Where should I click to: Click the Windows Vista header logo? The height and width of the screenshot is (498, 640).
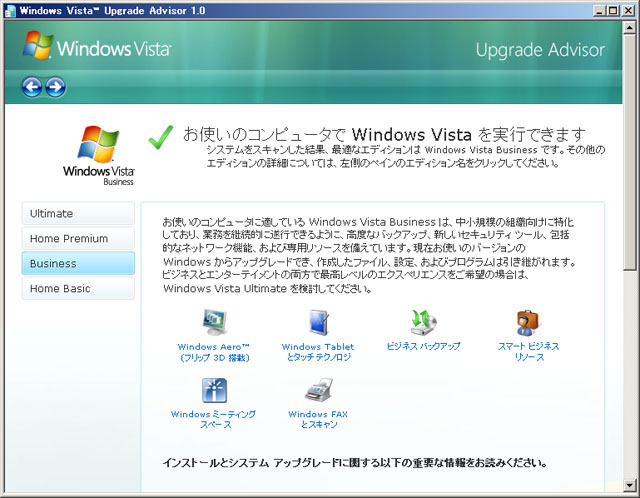[97, 47]
